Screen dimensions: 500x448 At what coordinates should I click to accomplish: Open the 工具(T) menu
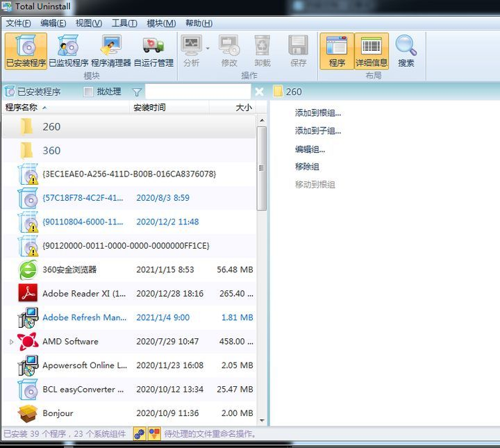(124, 24)
